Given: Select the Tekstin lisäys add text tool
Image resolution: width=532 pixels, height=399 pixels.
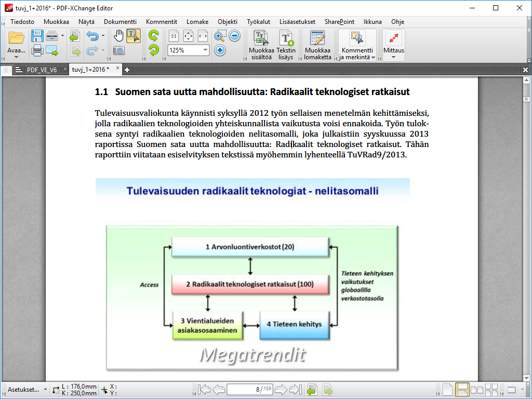Looking at the screenshot, I should coord(286,45).
